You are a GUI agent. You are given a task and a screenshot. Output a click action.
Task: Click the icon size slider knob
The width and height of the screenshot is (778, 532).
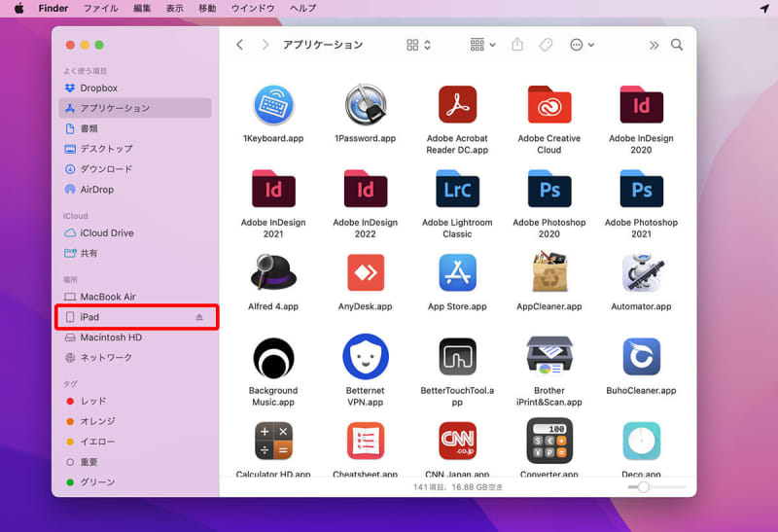[x=643, y=487]
